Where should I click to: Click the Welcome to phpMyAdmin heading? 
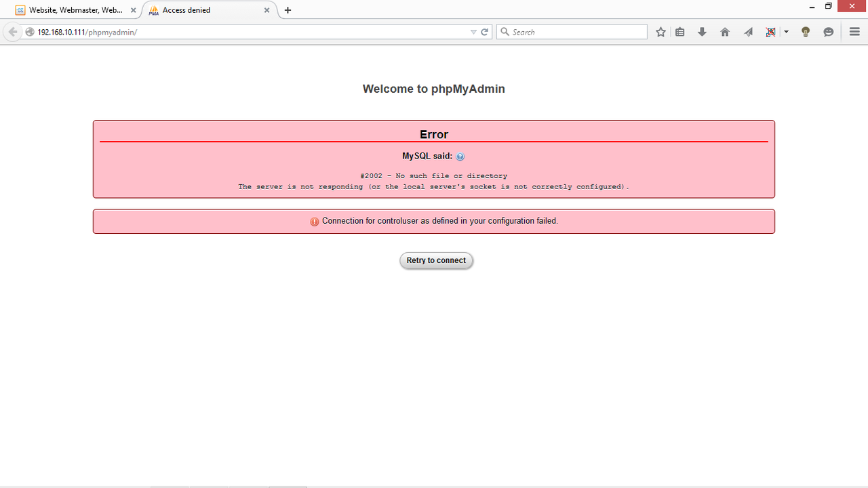click(x=434, y=89)
